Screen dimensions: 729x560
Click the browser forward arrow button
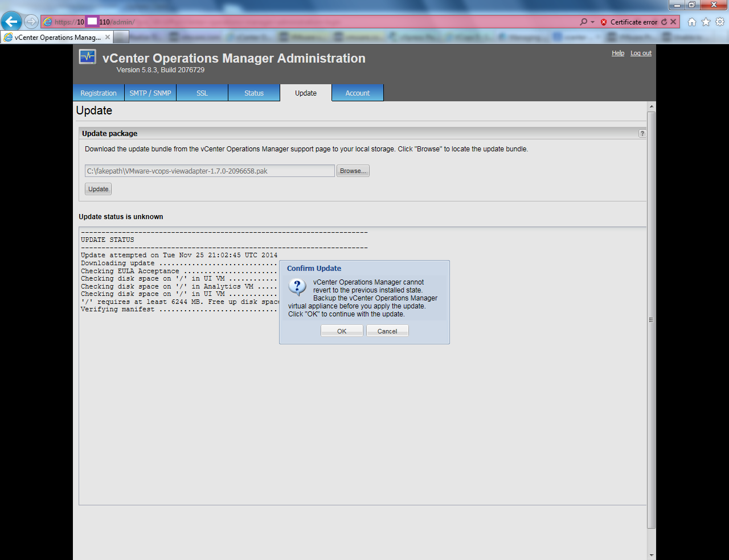(31, 22)
